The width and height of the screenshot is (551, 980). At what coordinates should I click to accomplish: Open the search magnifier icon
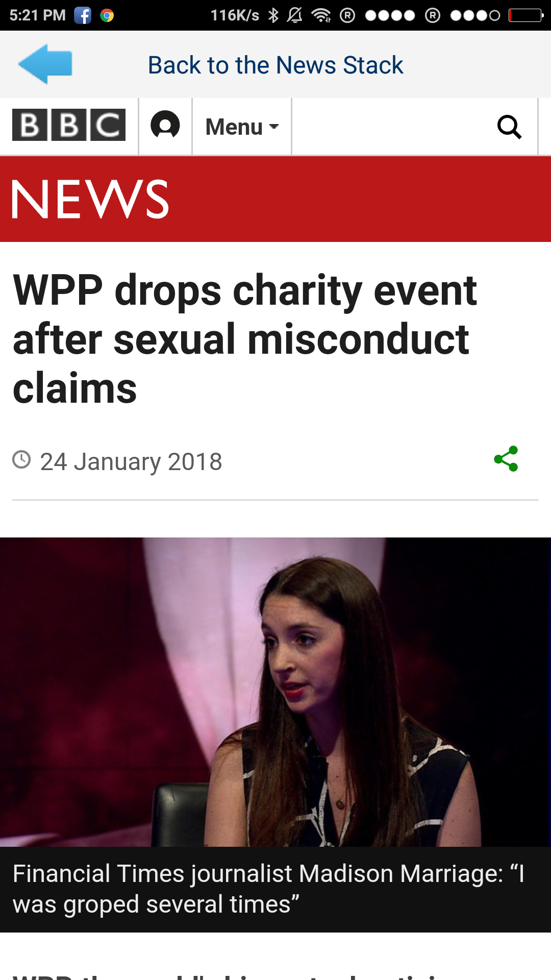click(x=509, y=127)
